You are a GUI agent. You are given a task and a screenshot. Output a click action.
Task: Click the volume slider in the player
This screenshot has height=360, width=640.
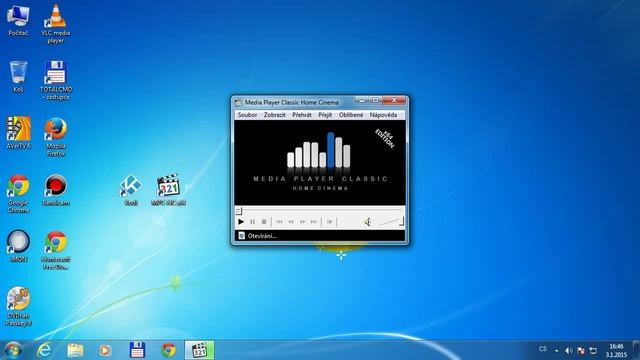point(391,222)
